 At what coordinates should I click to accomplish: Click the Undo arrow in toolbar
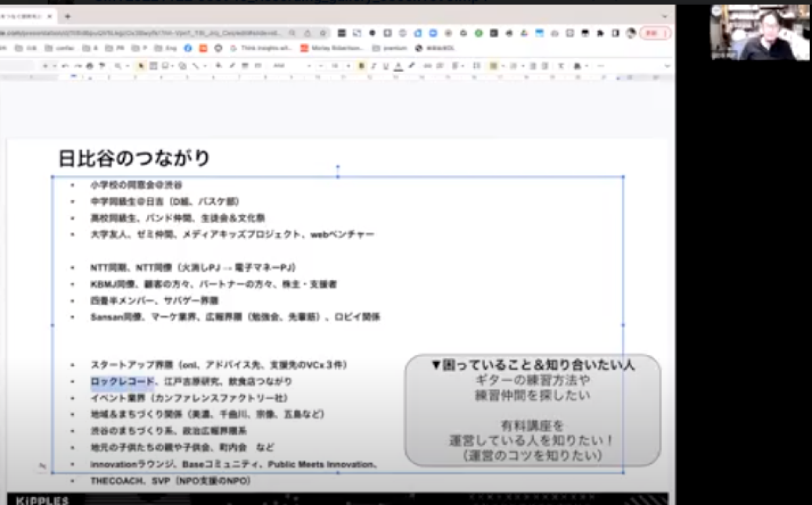point(64,66)
